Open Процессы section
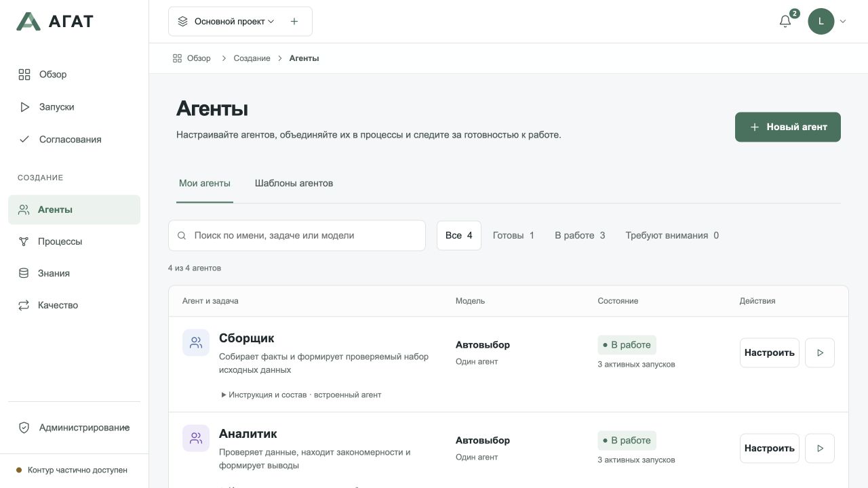 (x=74, y=241)
